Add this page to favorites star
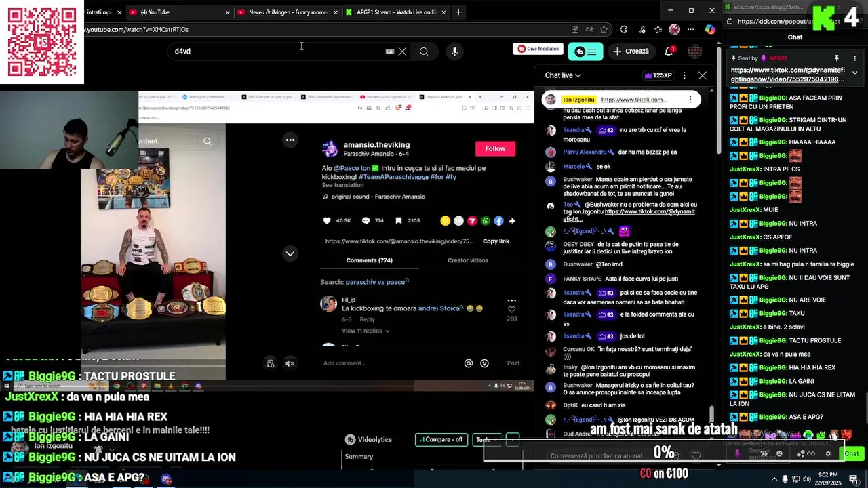This screenshot has width=868, height=488. tap(604, 29)
